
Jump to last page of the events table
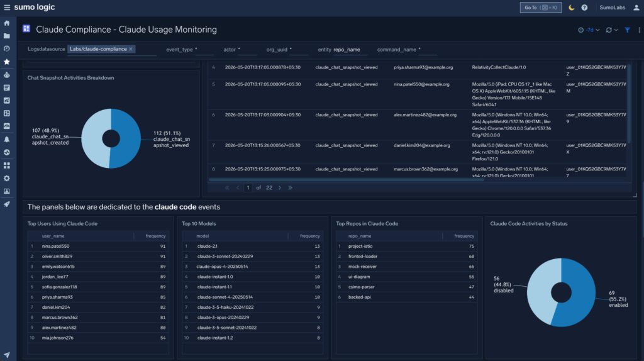point(290,187)
